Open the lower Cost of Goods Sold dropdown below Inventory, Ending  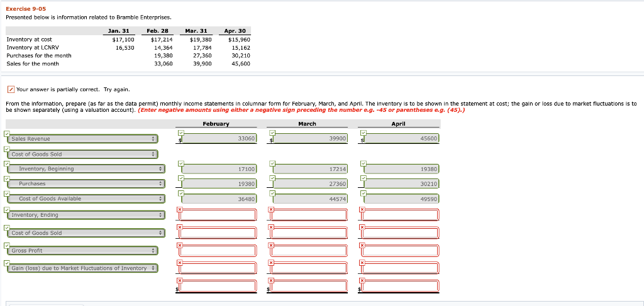click(86, 233)
